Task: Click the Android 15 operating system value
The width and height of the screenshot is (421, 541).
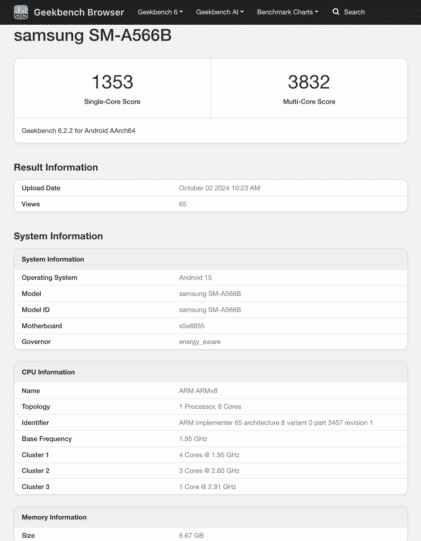Action: [195, 278]
